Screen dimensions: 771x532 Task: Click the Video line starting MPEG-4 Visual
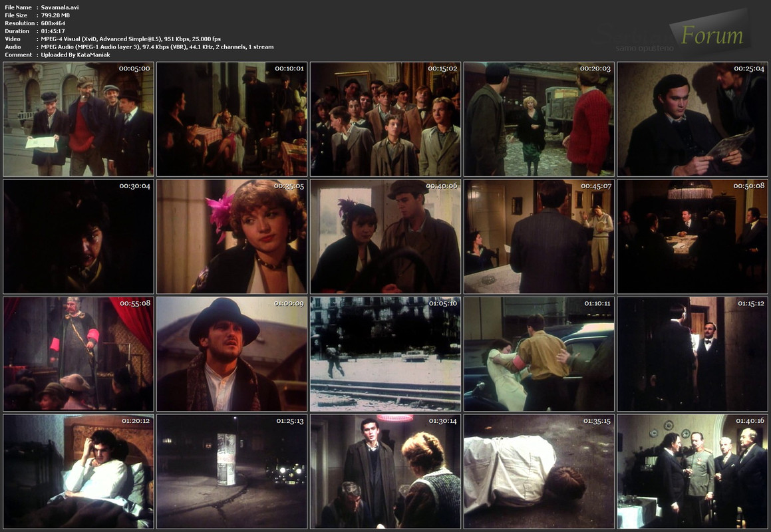coord(131,39)
